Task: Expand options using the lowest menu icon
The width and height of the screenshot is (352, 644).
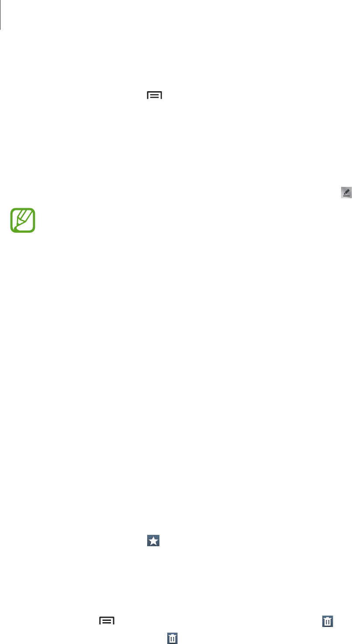Action: tap(107, 621)
